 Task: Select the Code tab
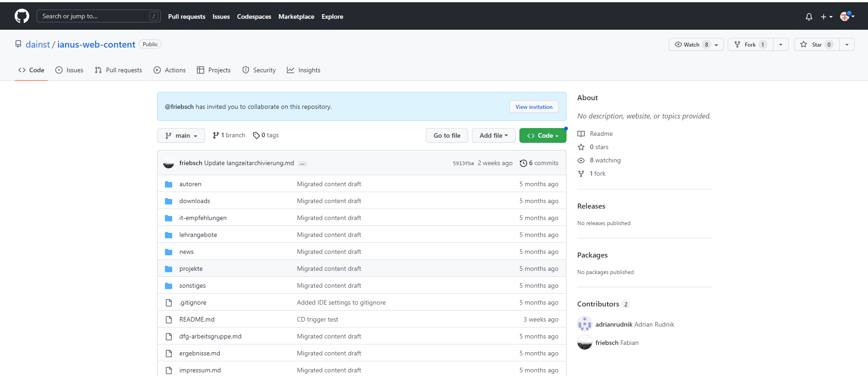(31, 70)
